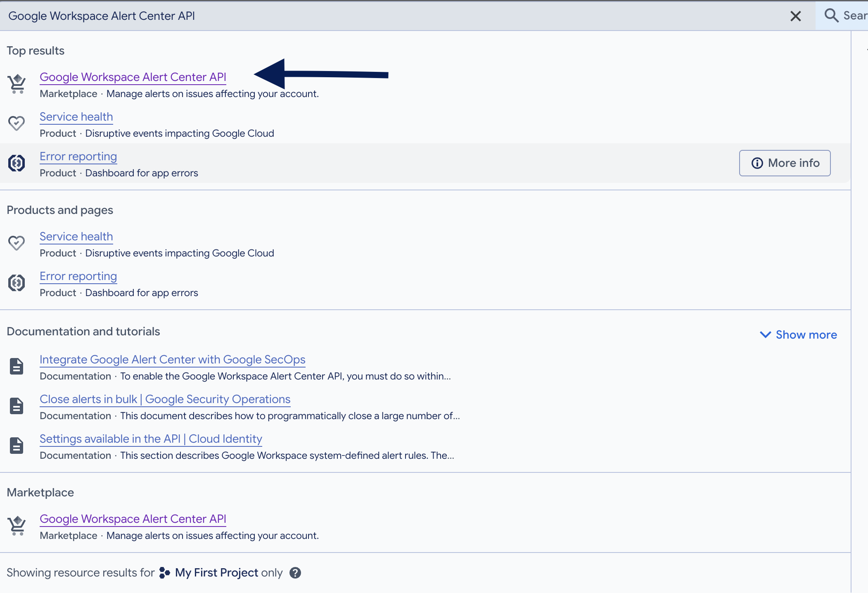Image resolution: width=868 pixels, height=593 pixels.
Task: Click Error reporting icon under Products and pages
Action: [17, 283]
